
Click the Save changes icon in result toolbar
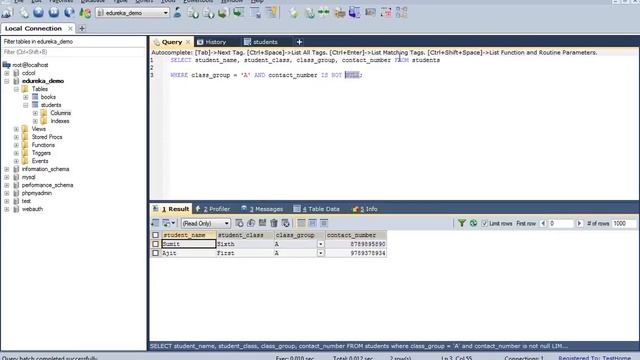coord(262,223)
